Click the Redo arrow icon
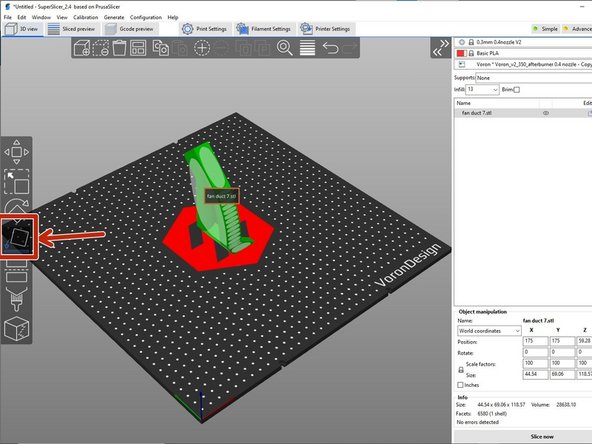The height and width of the screenshot is (444, 592). 350,48
